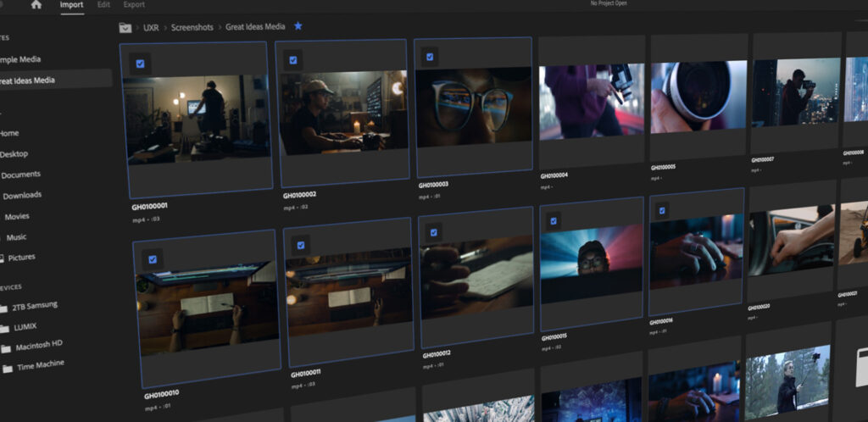This screenshot has width=868, height=422.
Task: Select the 2TB Samsung device label
Action: click(36, 305)
